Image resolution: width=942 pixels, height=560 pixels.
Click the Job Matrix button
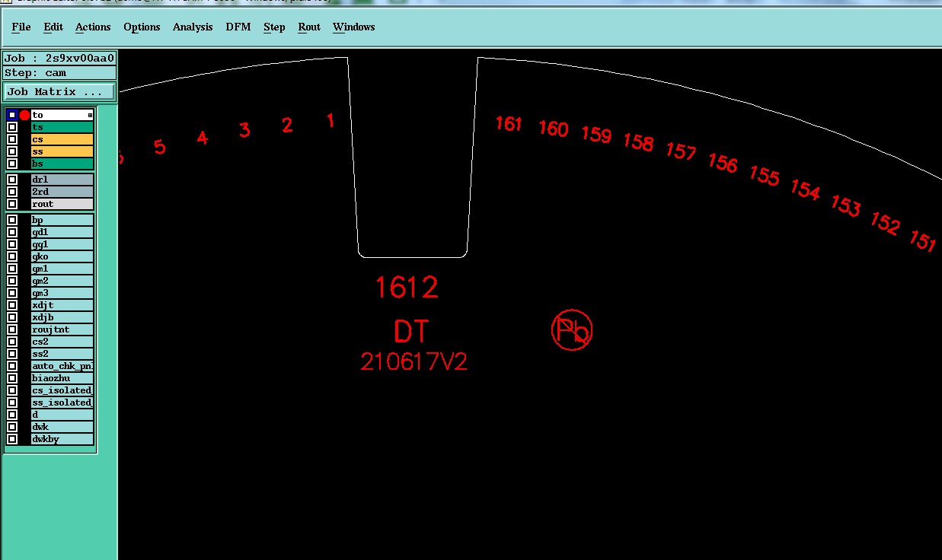point(59,91)
